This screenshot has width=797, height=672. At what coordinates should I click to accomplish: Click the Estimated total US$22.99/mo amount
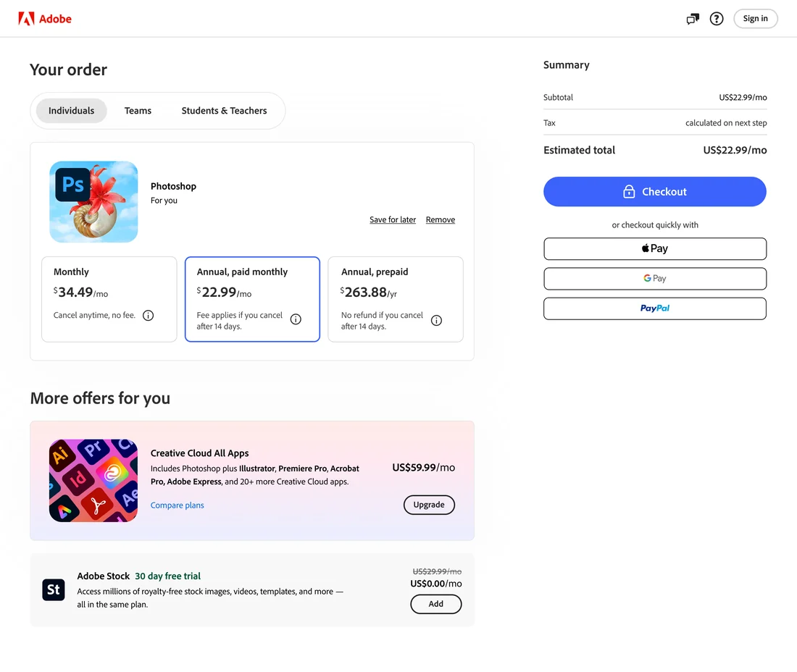[735, 150]
